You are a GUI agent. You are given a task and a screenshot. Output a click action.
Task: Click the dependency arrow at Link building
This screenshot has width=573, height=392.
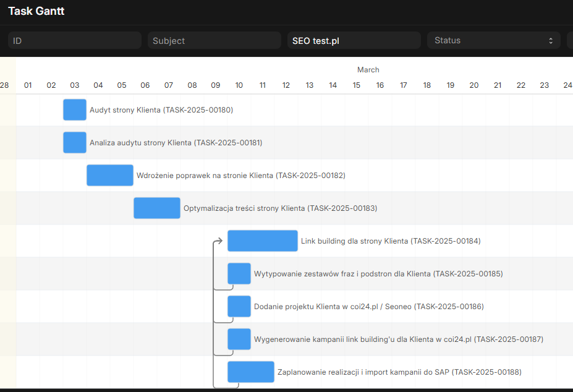219,241
